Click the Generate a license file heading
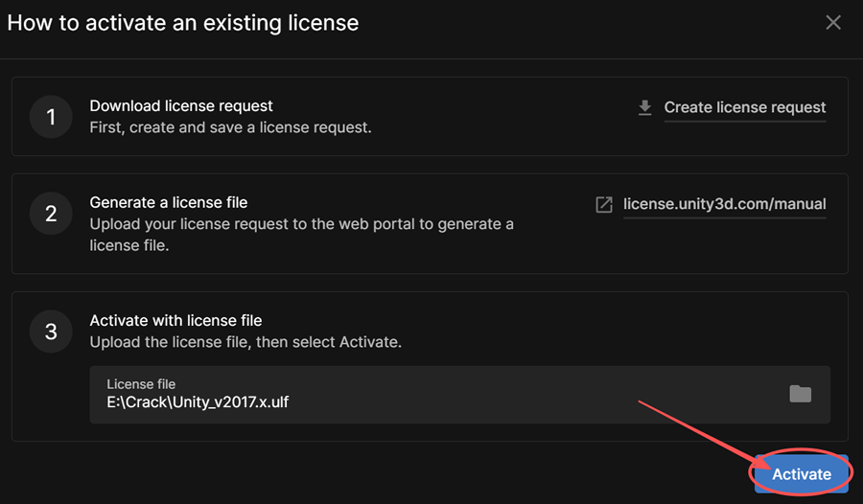Screen dimensions: 863x504 point(169,202)
